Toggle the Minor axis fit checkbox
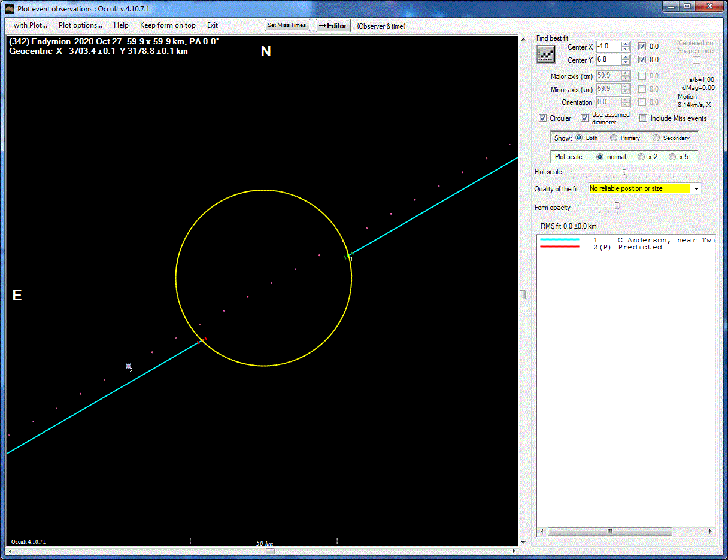The image size is (728, 560). pyautogui.click(x=642, y=89)
